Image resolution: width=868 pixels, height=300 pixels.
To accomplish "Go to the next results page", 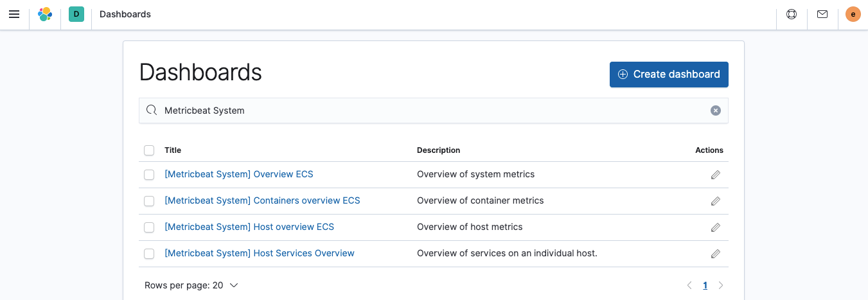I will click(721, 285).
